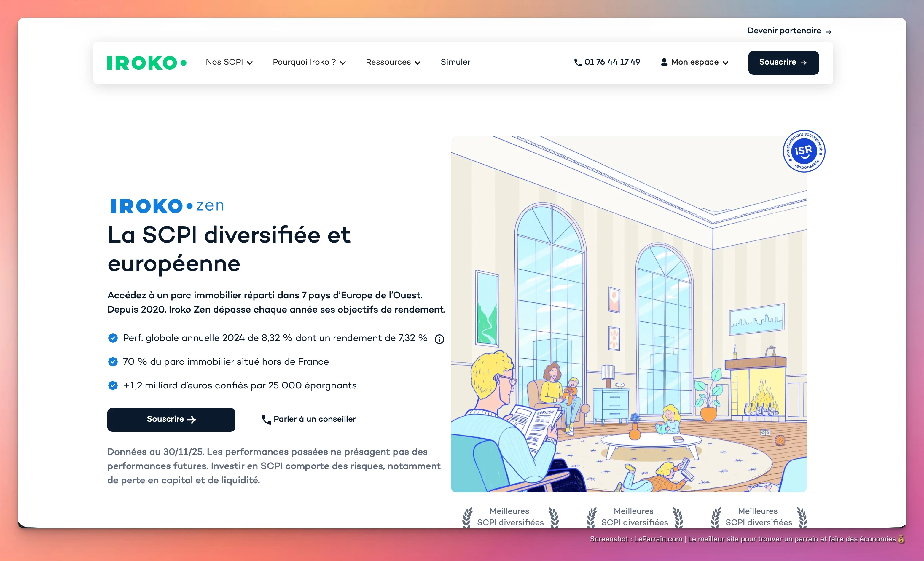The width and height of the screenshot is (924, 561).
Task: Click the blue check badge beside 70 % du parc
Action: 113,361
